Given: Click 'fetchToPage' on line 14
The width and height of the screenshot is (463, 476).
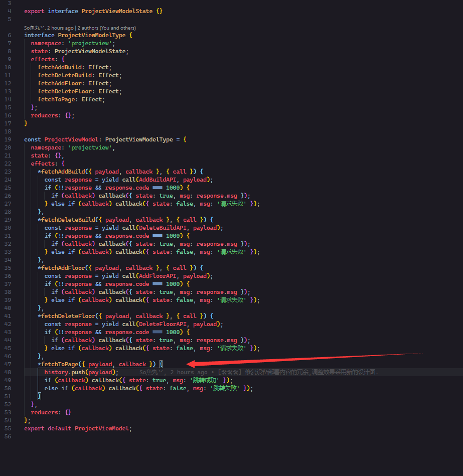Looking at the screenshot, I should click(x=57, y=100).
